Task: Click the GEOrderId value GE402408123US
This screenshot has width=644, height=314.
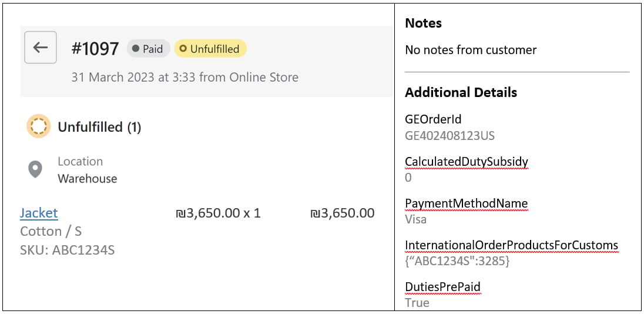Action: pos(450,136)
